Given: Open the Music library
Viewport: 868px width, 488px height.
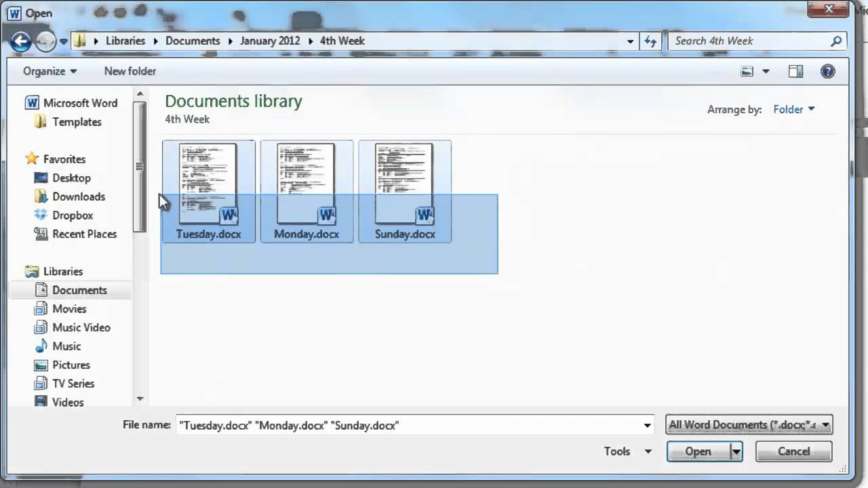Looking at the screenshot, I should 58,346.
